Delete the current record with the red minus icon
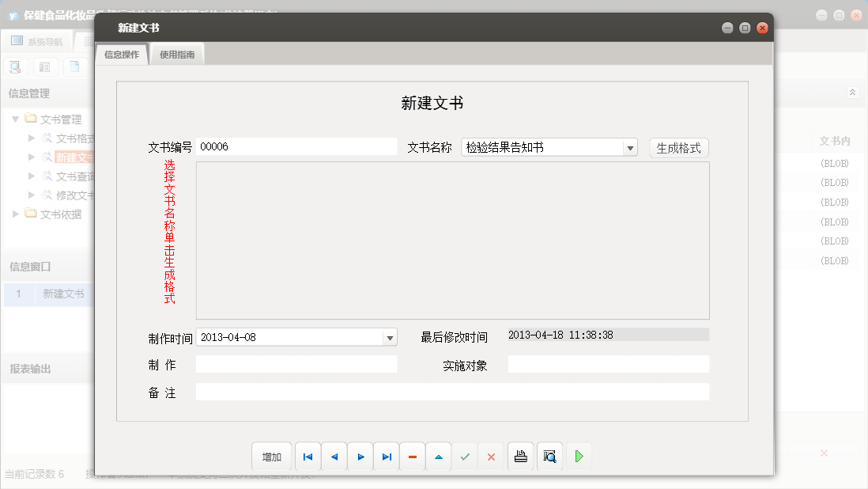868x489 pixels. point(412,456)
